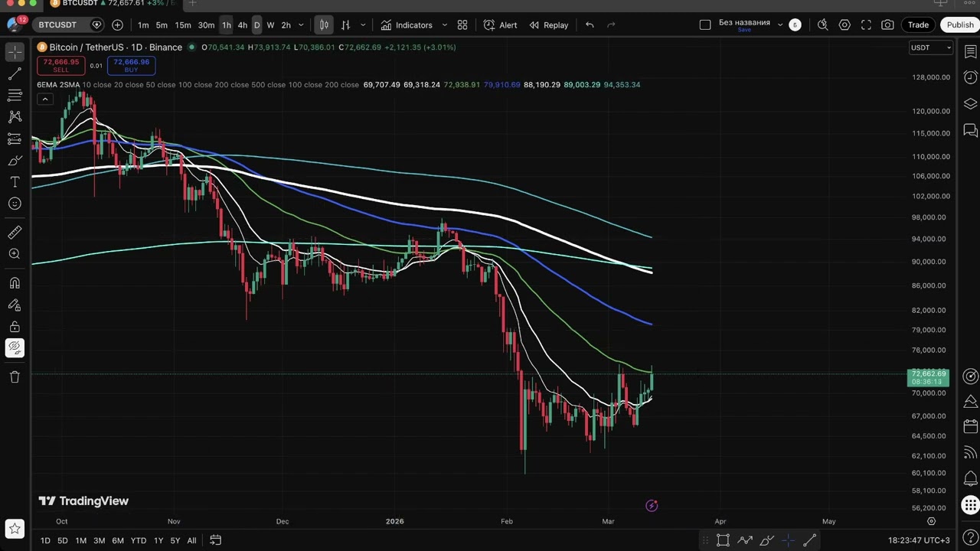Toggle magnet mode for drawings
This screenshot has width=980, height=551.
[x=15, y=283]
